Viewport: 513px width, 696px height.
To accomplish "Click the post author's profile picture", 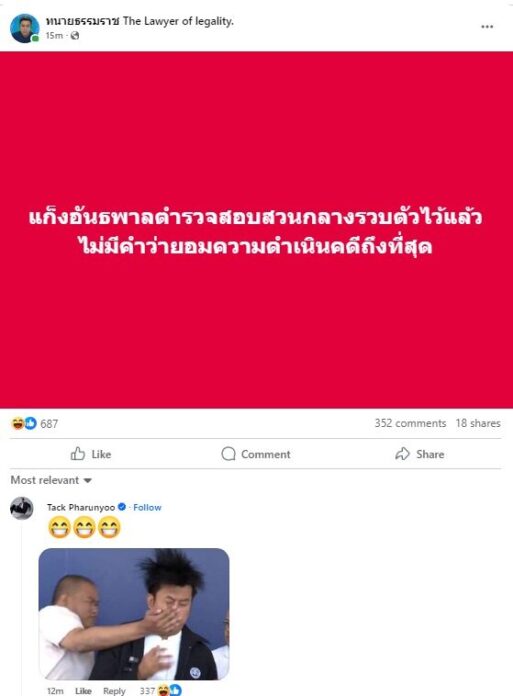I will (x=24, y=28).
